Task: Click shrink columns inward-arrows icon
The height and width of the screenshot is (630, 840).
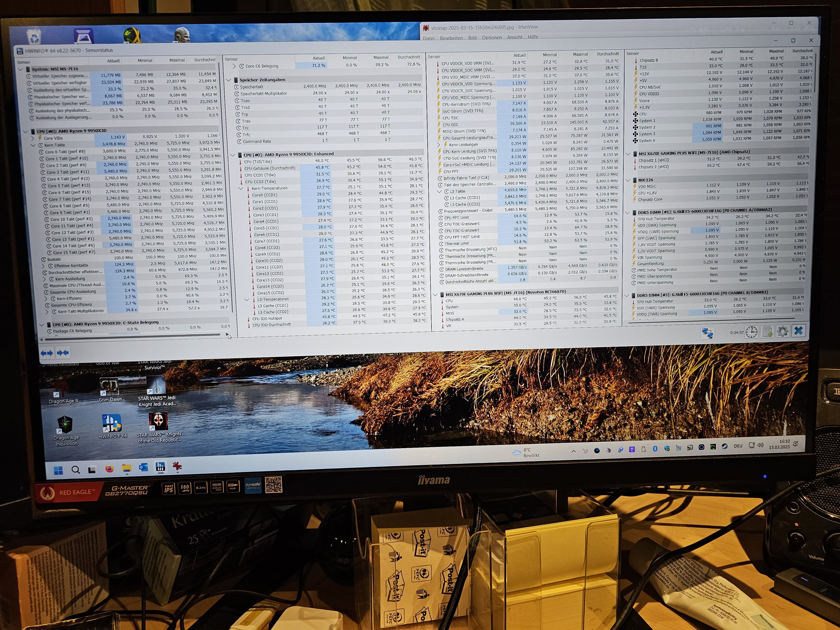Action: pos(63,353)
